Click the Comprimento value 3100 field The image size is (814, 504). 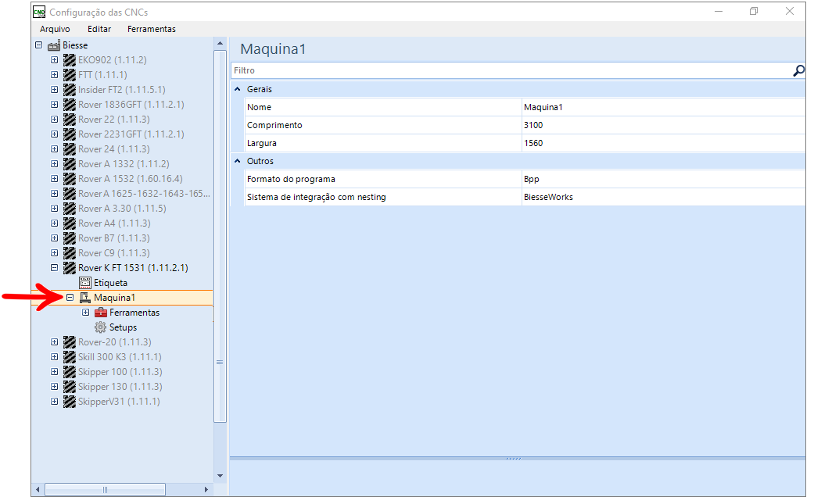663,125
